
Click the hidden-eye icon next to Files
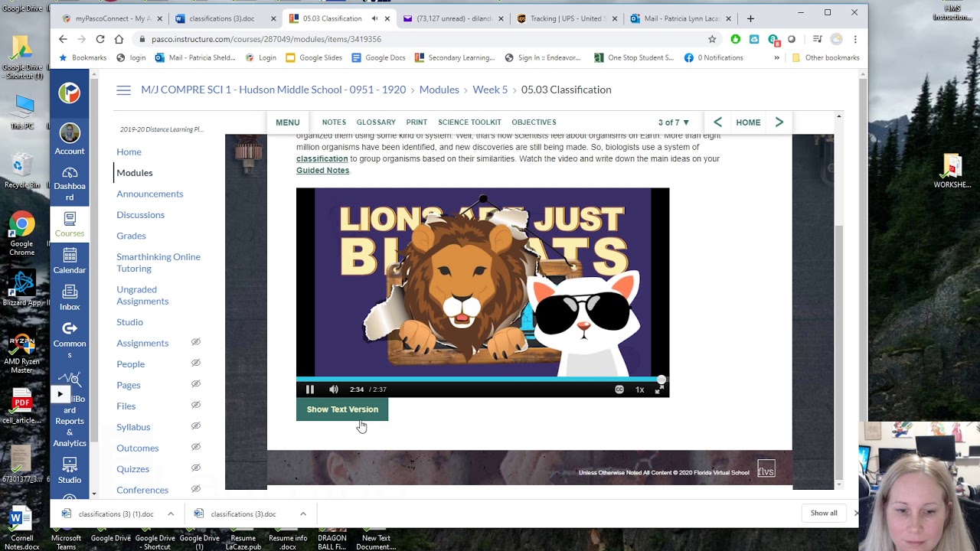click(195, 405)
